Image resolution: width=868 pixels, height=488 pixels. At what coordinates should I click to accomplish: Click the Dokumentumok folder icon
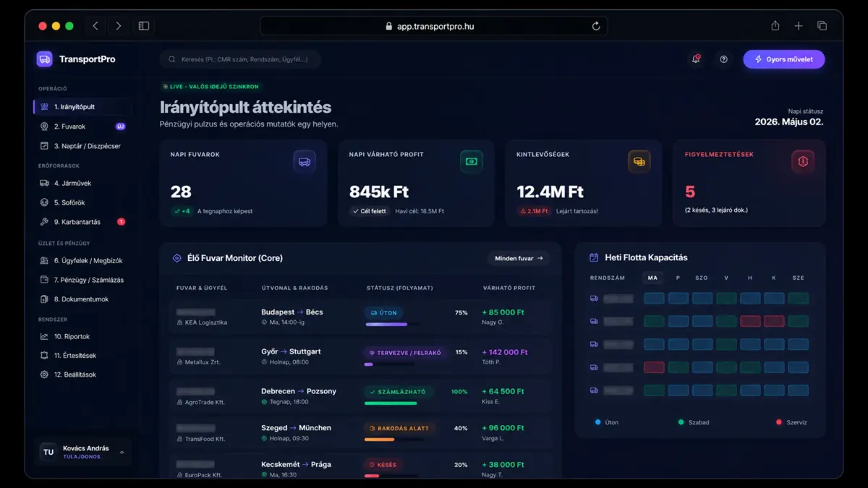(45, 299)
